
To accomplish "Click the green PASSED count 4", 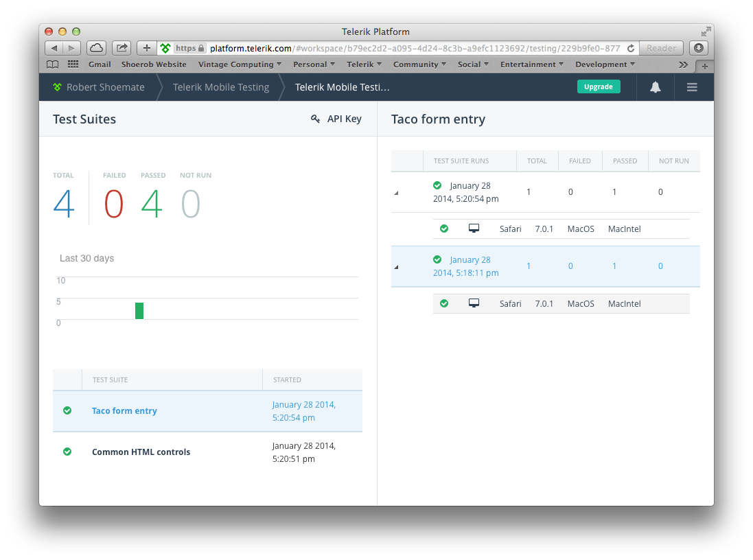I will click(x=152, y=204).
